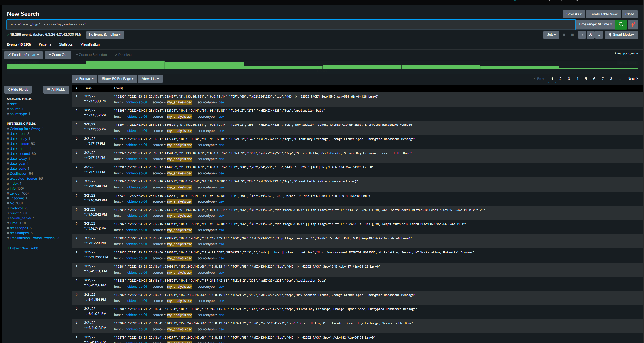
Task: Open the Job dropdown menu
Action: [x=551, y=35]
